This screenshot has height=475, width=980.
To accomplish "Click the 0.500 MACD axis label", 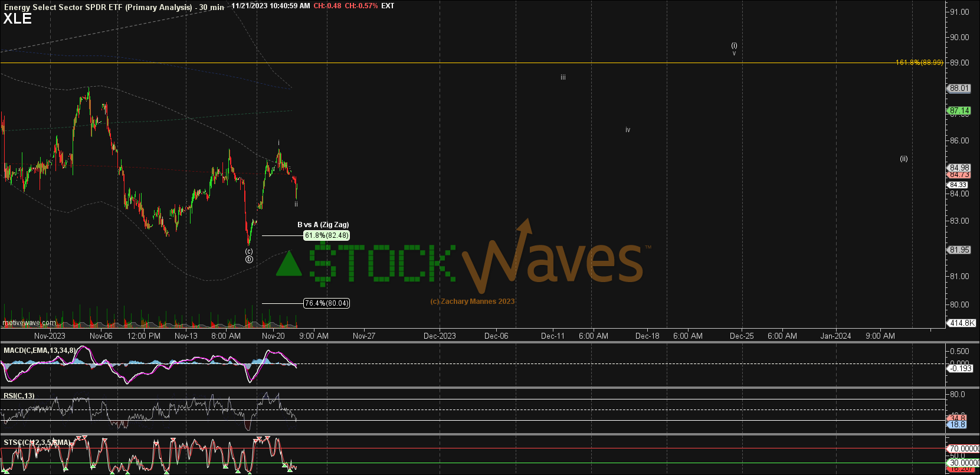I will pos(959,351).
